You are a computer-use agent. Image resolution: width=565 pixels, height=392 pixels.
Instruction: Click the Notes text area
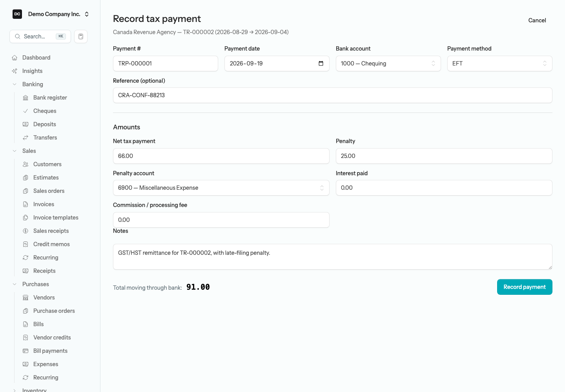(333, 257)
